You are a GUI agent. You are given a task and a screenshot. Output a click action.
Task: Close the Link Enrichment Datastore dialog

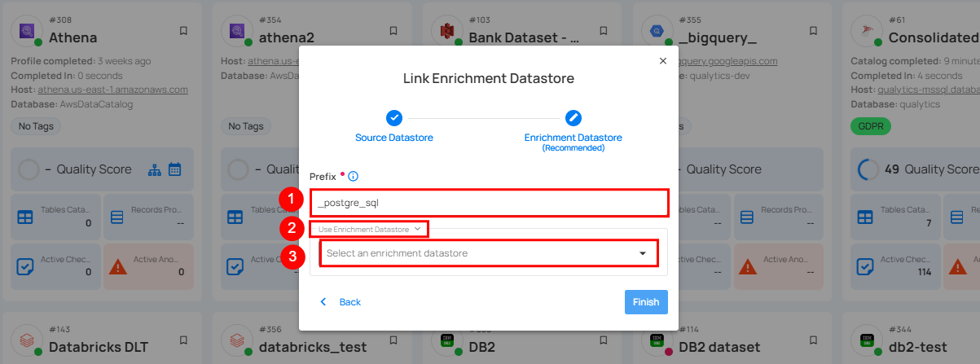tap(662, 61)
